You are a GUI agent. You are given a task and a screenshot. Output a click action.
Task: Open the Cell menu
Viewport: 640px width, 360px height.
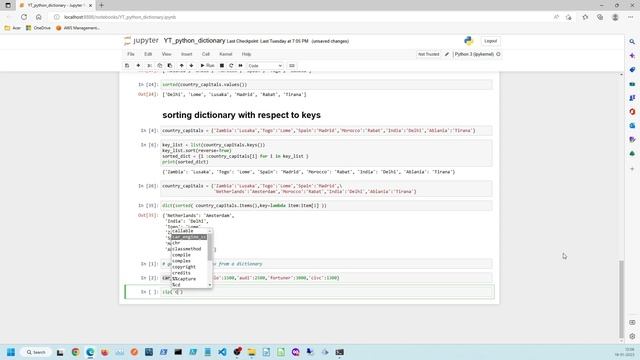[x=206, y=54]
